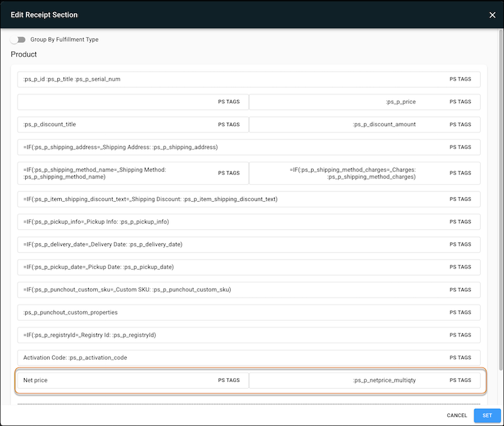The width and height of the screenshot is (504, 426).
Task: Open PS TAGS for Custom SKU row
Action: pyautogui.click(x=460, y=290)
